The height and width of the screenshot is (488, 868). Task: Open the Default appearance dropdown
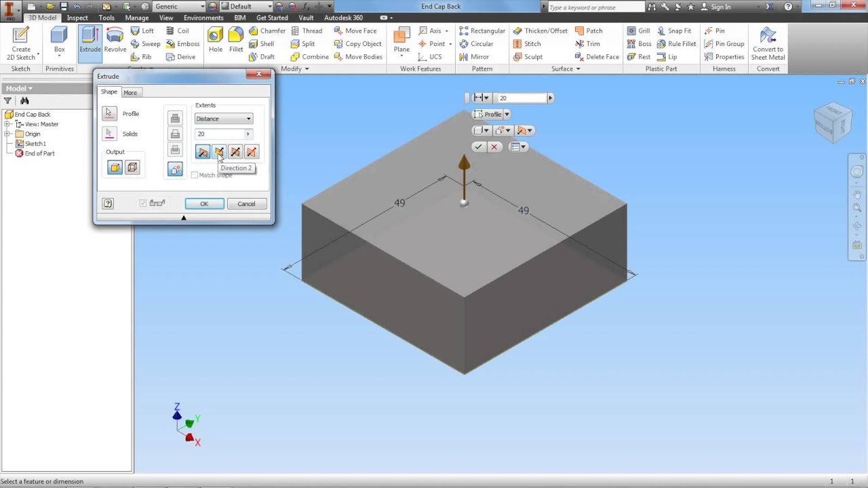247,7
